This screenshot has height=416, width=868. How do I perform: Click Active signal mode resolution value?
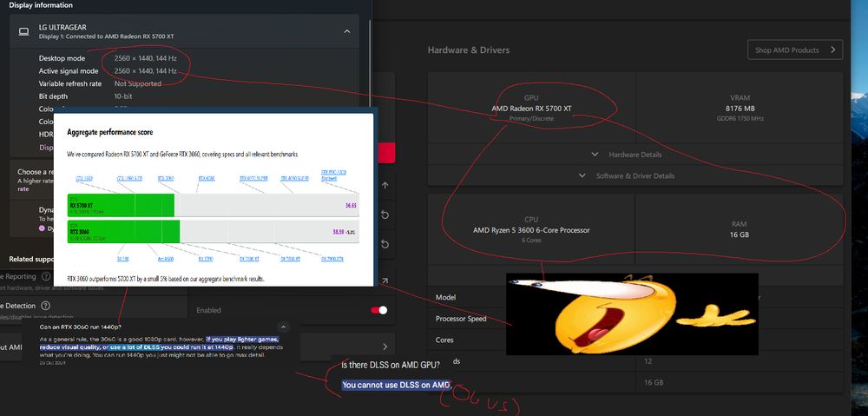(x=146, y=71)
